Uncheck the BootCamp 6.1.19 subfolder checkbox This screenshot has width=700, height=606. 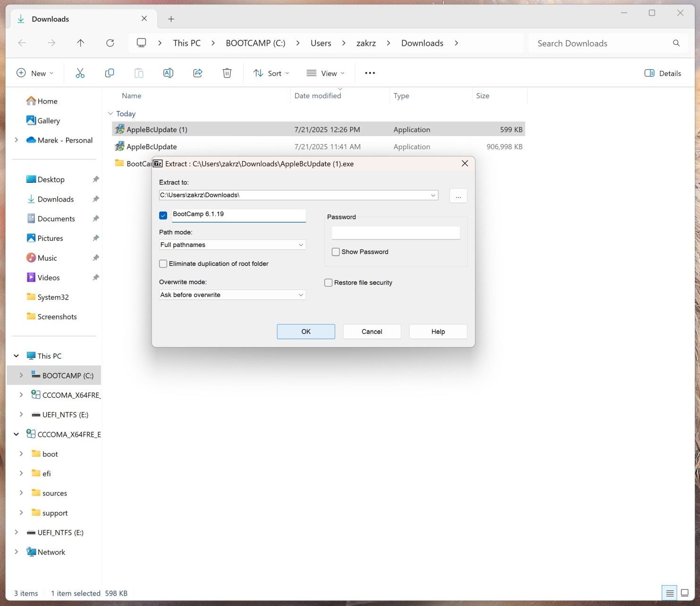[x=163, y=215]
